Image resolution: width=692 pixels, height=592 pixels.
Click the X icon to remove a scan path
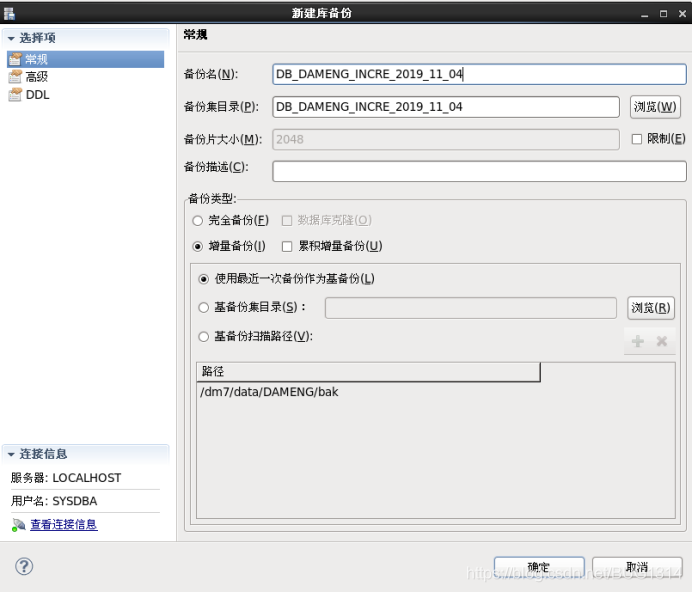[x=662, y=341]
